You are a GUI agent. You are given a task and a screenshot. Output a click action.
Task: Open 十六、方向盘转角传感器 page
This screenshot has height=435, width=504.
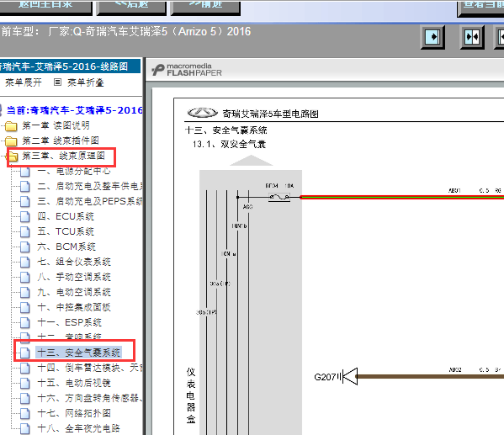click(x=90, y=398)
